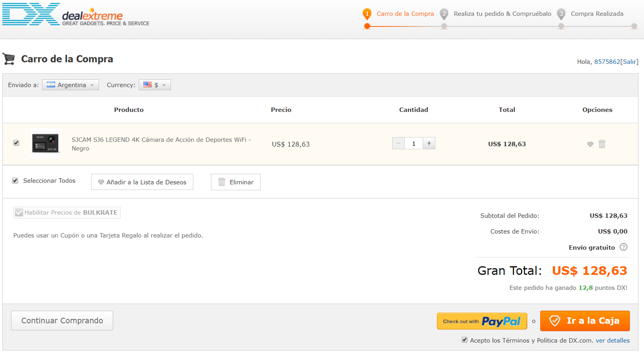The width and height of the screenshot is (644, 354).
Task: Toggle the Seleccionar Todos checkbox
Action: point(15,181)
